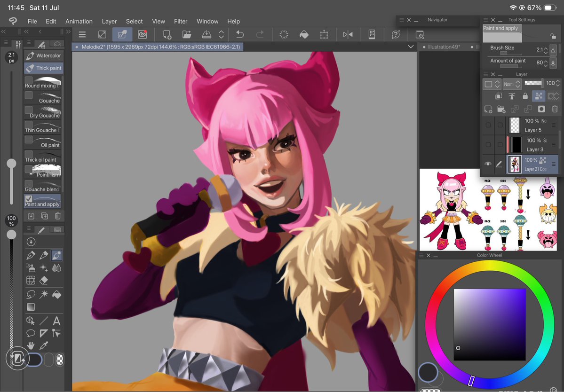Toggle Set as Reference Layer lighthouse icon
Viewport: 564px width, 392px height.
click(x=512, y=96)
